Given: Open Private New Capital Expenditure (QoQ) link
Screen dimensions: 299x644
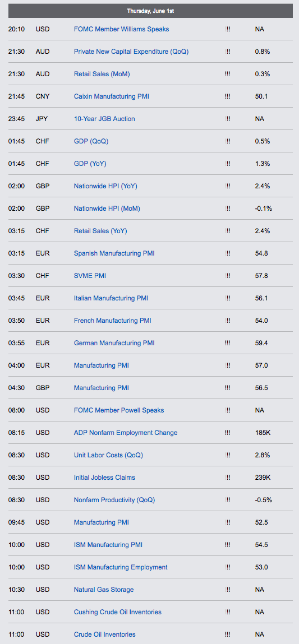Looking at the screenshot, I should [131, 52].
